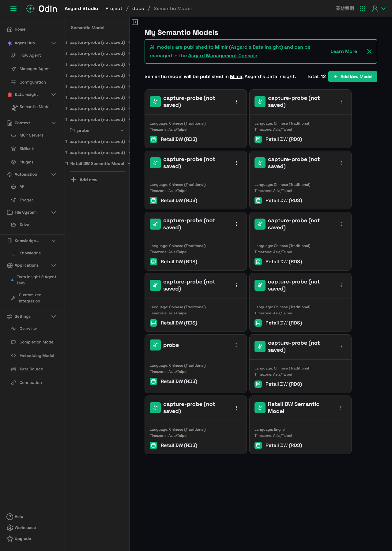The width and height of the screenshot is (392, 551).
Task: Expand the probe folder in model list
Action: (122, 131)
